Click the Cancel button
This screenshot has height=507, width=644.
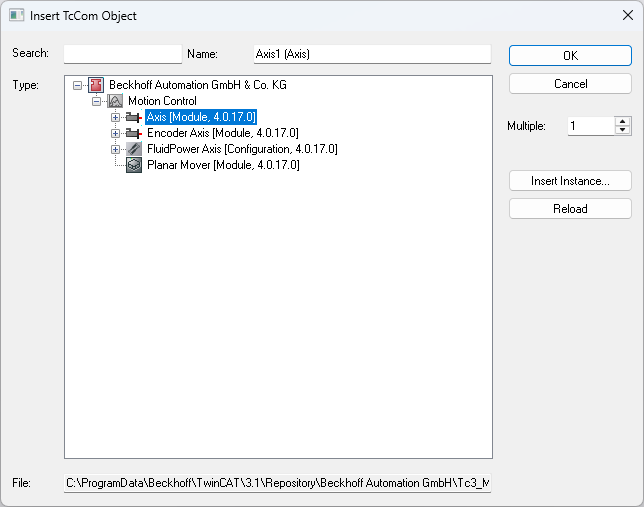(x=570, y=84)
